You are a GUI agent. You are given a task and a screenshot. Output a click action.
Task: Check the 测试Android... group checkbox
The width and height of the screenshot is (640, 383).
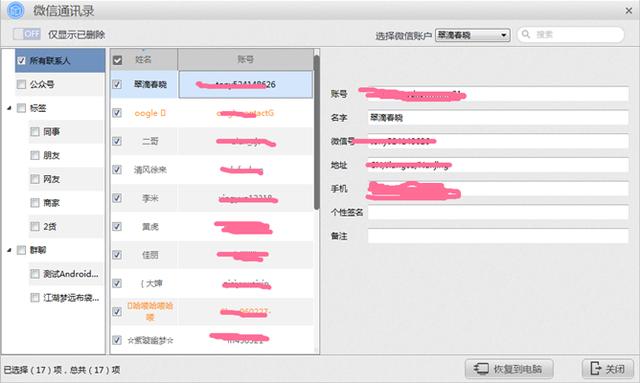tap(35, 274)
